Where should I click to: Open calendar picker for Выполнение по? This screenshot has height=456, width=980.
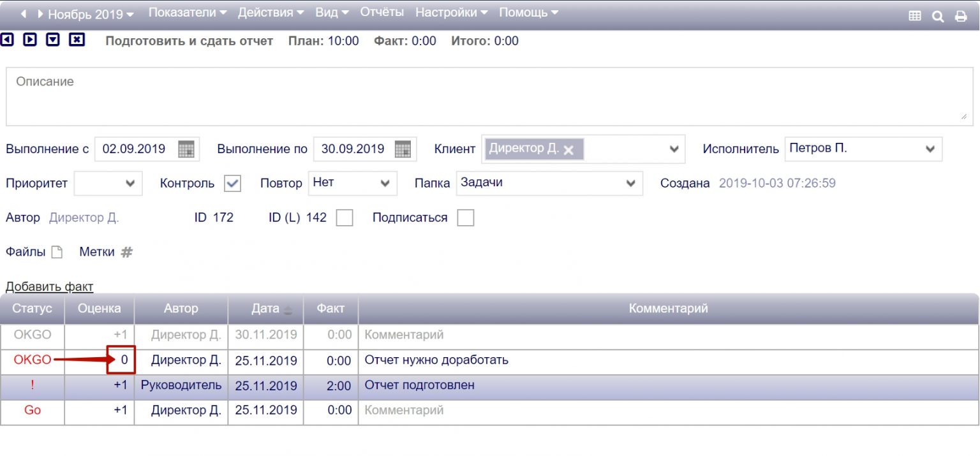tap(403, 149)
